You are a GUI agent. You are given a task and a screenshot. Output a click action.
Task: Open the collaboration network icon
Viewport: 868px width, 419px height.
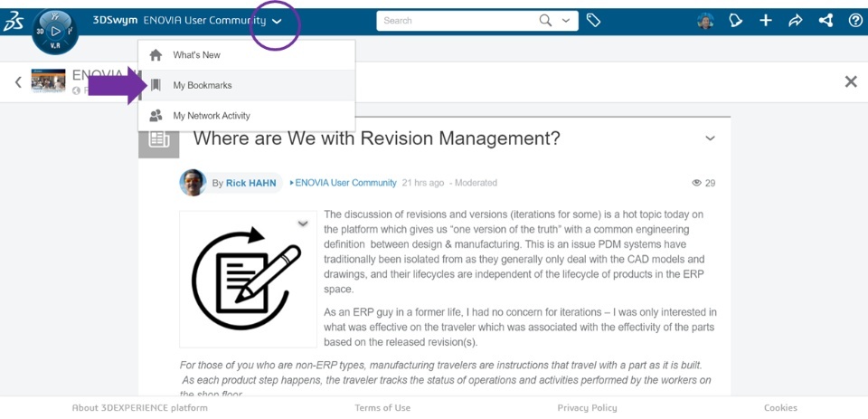tap(826, 21)
